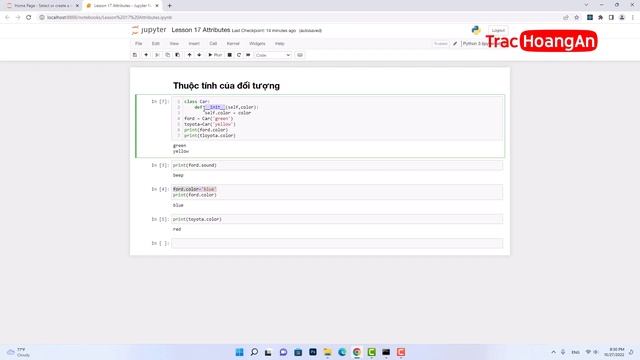Copy selected cells using the toolbar icon
Viewport: 640px width, 360px height.
point(167,55)
